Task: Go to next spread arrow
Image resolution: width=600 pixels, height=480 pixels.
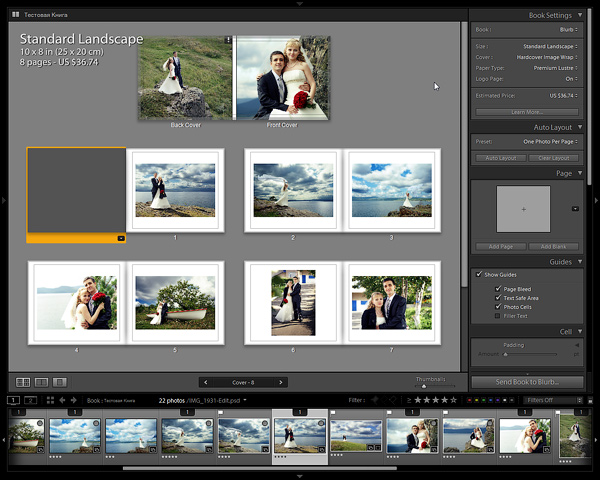Action: click(281, 382)
